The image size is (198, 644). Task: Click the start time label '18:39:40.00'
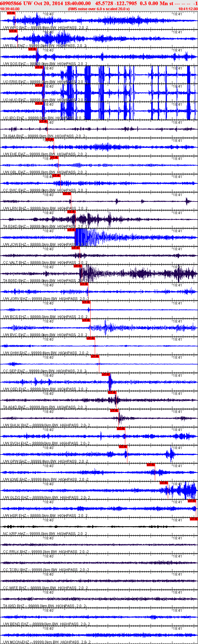click(x=10, y=9)
